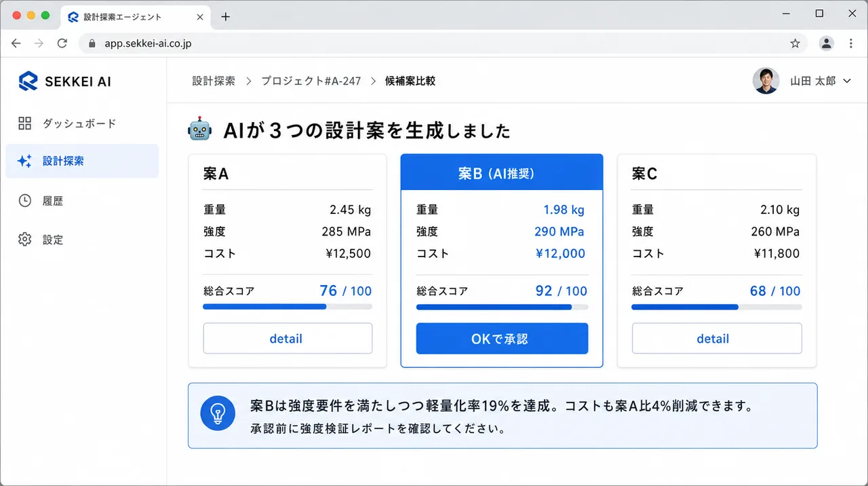Click the 1.98 kg weight value
The image size is (868, 486).
pos(564,210)
